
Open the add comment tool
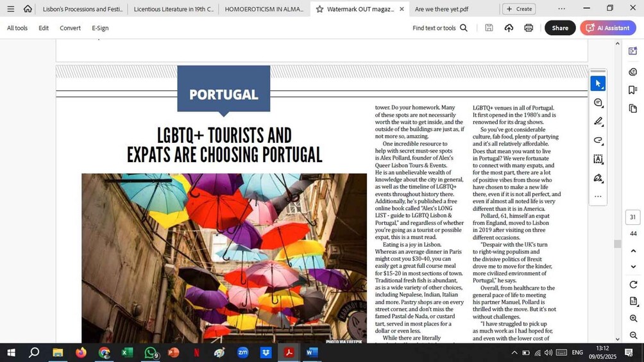point(598,103)
